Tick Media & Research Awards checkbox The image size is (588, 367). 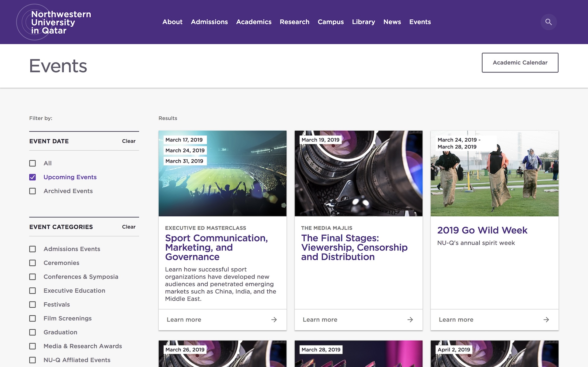coord(32,346)
